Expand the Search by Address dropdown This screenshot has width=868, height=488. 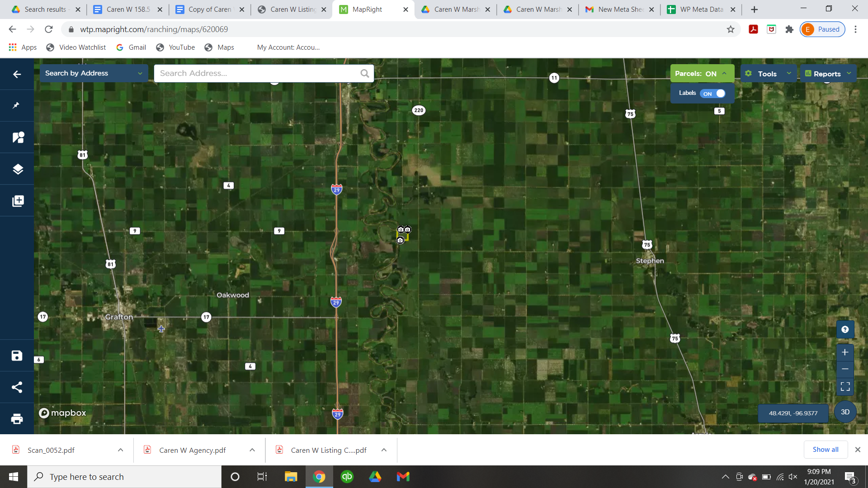(94, 73)
